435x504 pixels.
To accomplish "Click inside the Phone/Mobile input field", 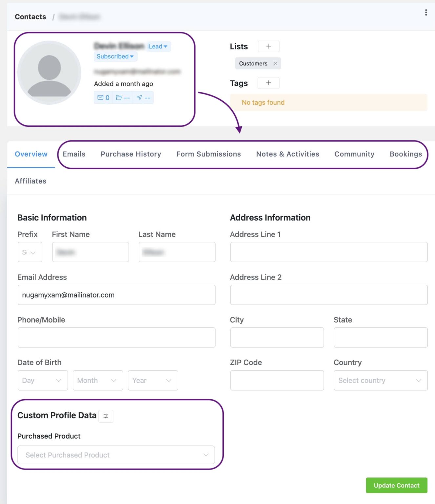I will [x=116, y=337].
